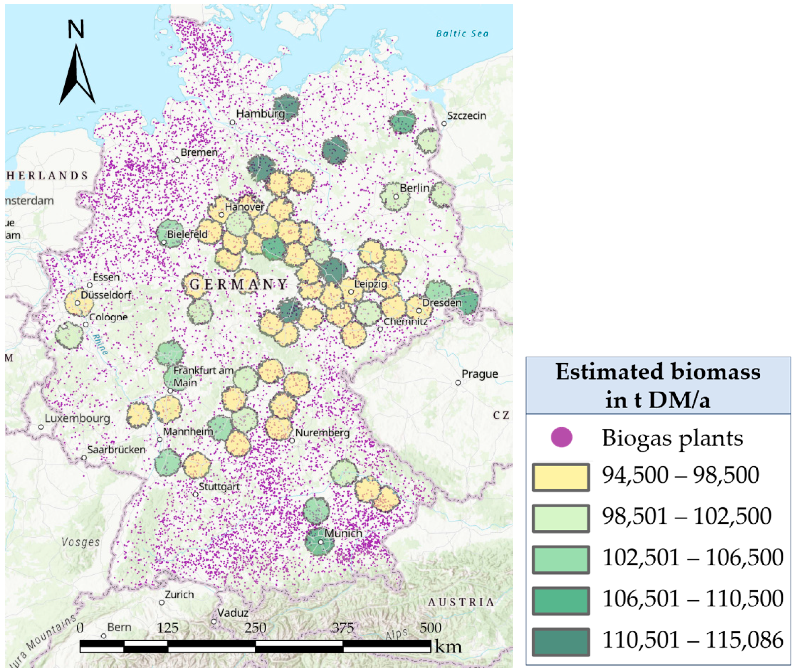
Task: Click the Stuttgart city marker circle
Action: [x=195, y=494]
